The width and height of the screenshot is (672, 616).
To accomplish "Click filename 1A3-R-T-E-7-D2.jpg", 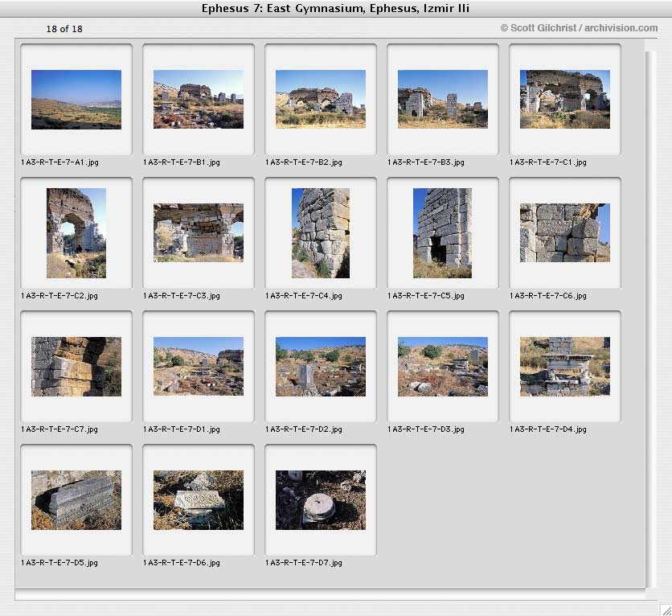I will click(303, 429).
